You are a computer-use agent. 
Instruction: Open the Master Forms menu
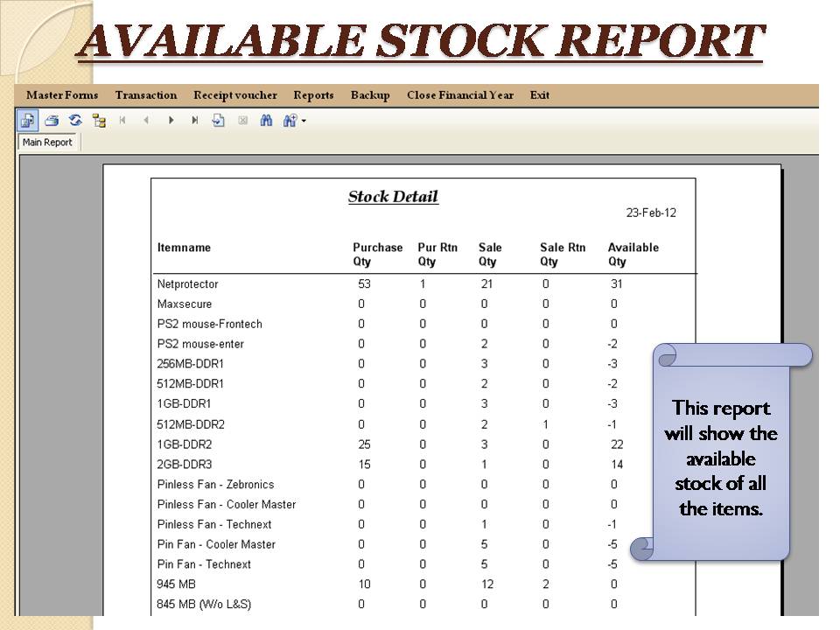coord(62,95)
